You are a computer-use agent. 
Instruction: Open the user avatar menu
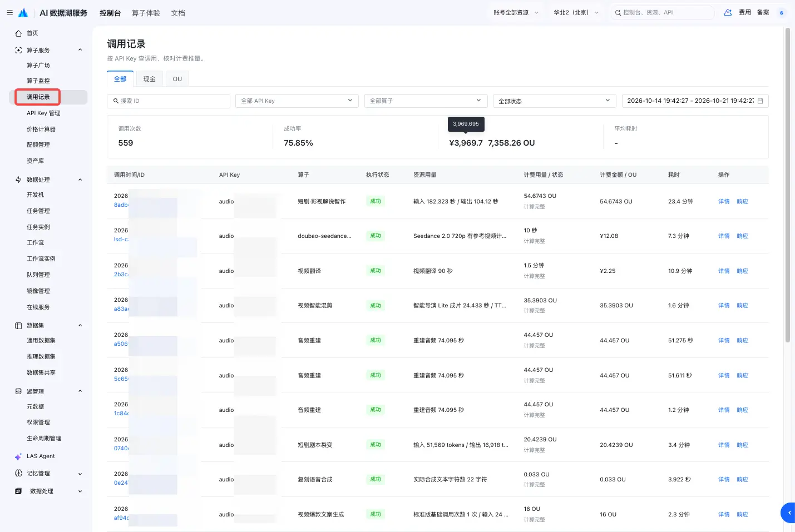click(x=782, y=12)
